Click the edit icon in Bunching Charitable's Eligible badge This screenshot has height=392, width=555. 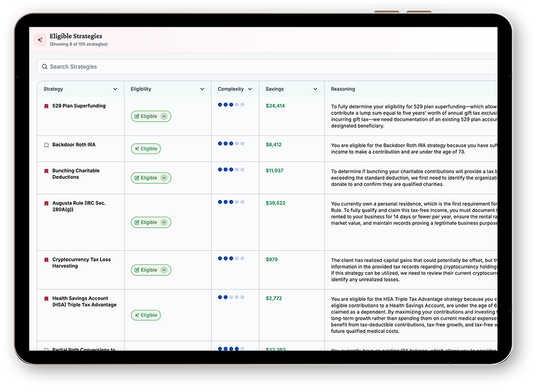(x=138, y=178)
